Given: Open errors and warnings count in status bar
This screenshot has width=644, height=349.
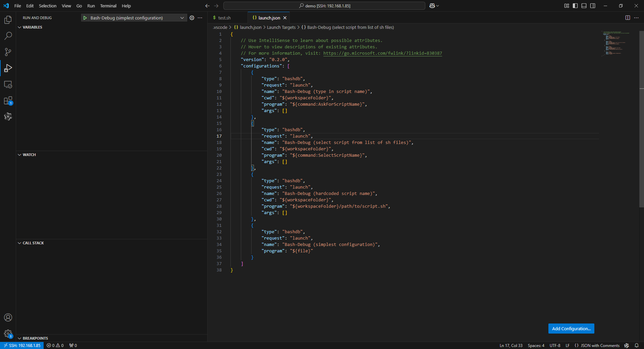Looking at the screenshot, I should click(x=55, y=345).
